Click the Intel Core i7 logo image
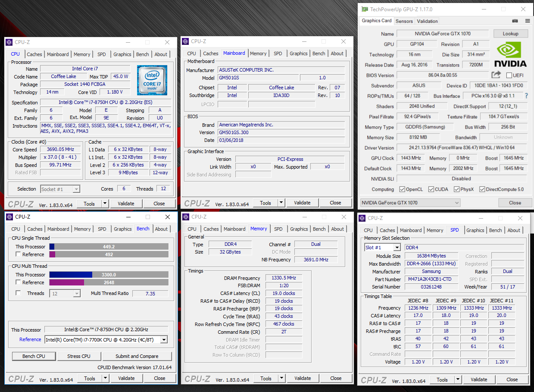 pyautogui.click(x=152, y=80)
